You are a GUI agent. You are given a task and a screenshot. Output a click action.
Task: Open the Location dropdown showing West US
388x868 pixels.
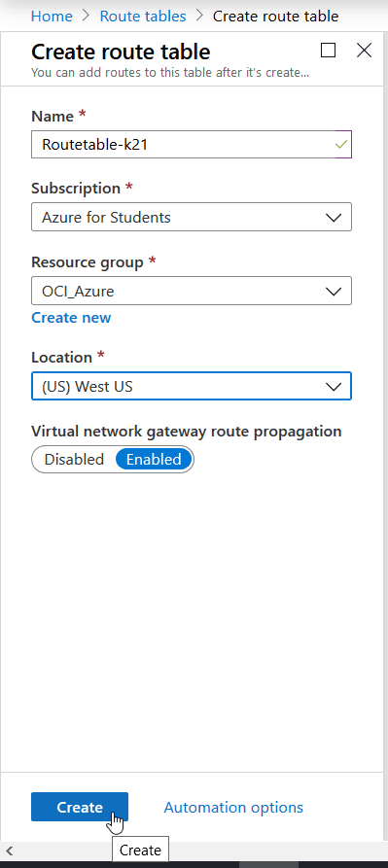click(192, 386)
